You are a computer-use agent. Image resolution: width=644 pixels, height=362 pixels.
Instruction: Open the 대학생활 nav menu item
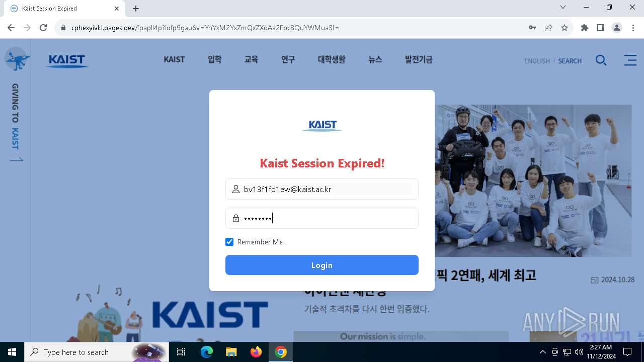(332, 59)
